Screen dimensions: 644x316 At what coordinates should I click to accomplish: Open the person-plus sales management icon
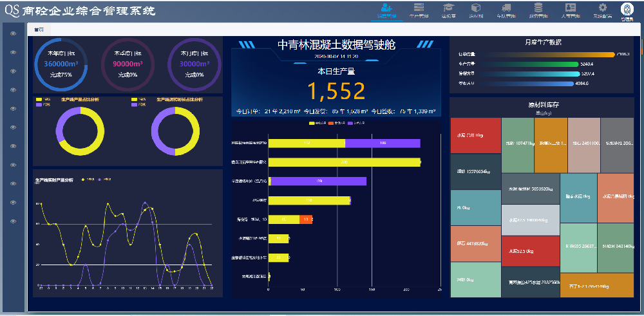[386, 7]
